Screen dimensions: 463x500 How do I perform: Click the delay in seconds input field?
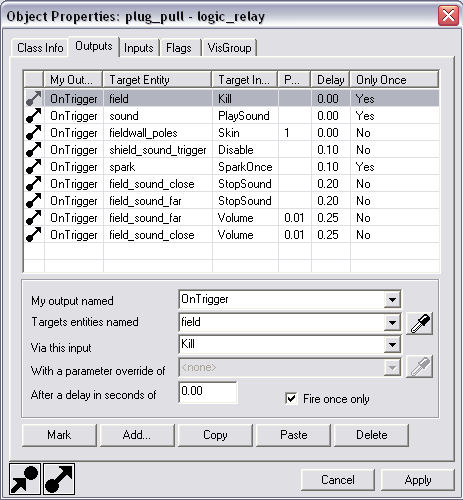tap(208, 392)
